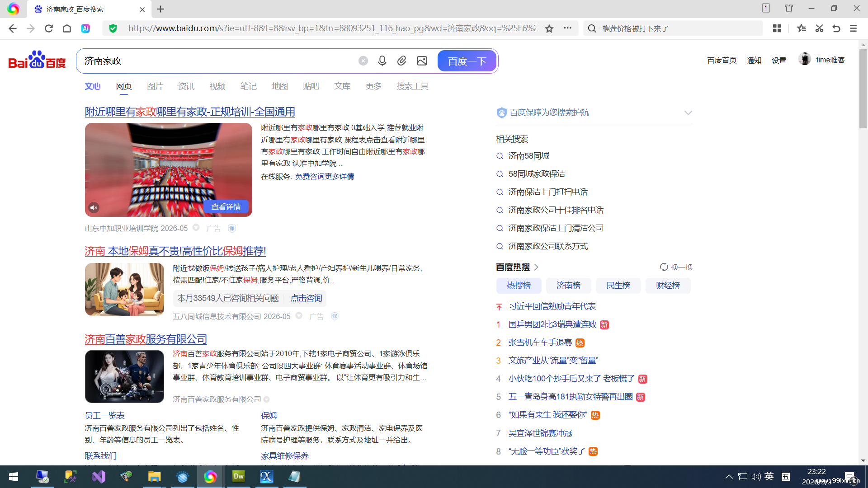Open related search 济南家政公司联系方式
This screenshot has width=868, height=488.
(x=548, y=246)
